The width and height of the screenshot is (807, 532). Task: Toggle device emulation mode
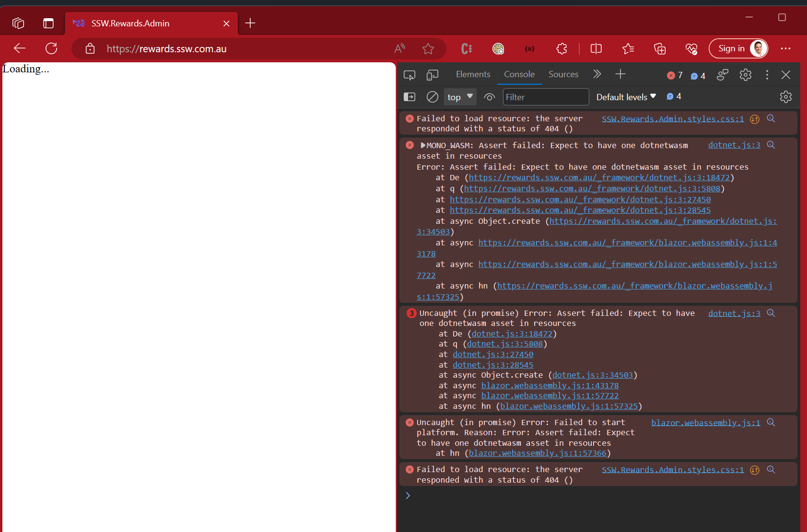click(x=433, y=75)
